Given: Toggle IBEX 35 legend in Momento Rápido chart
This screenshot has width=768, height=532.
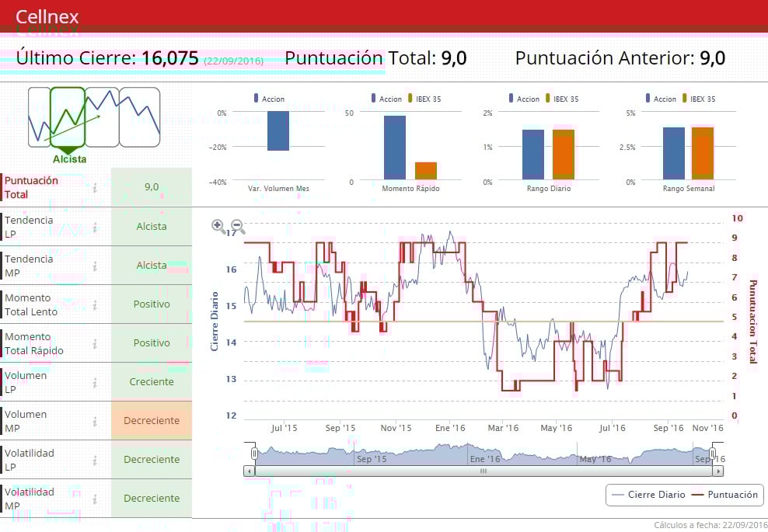Looking at the screenshot, I should (424, 99).
